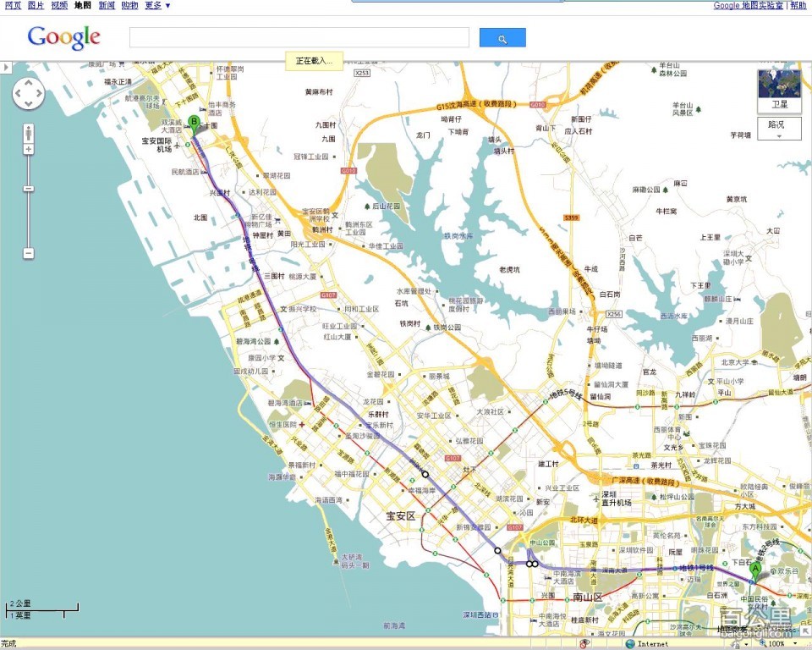The width and height of the screenshot is (812, 650).
Task: Click the Google logo
Action: [x=64, y=38]
